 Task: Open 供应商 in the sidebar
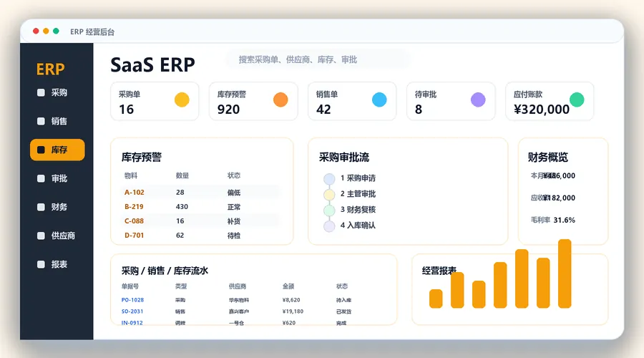[57, 236]
